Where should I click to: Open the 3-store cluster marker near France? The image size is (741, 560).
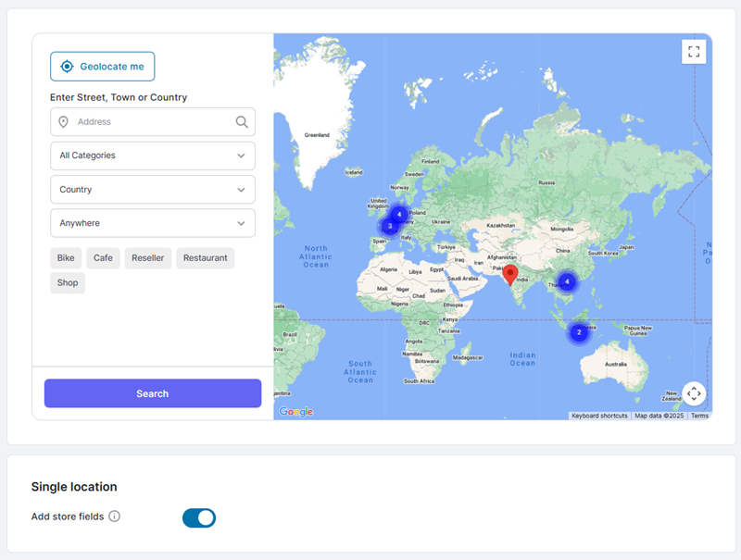[390, 226]
